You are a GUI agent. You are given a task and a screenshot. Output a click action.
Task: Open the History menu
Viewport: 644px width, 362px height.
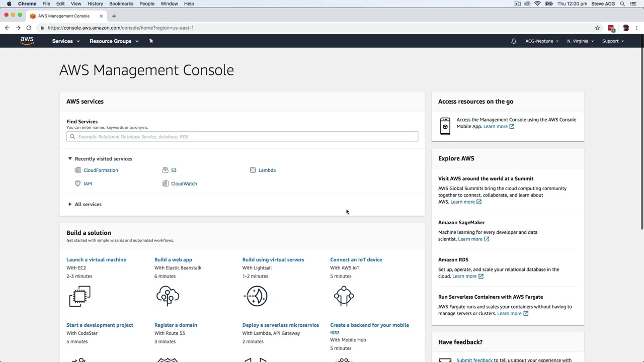click(95, 4)
